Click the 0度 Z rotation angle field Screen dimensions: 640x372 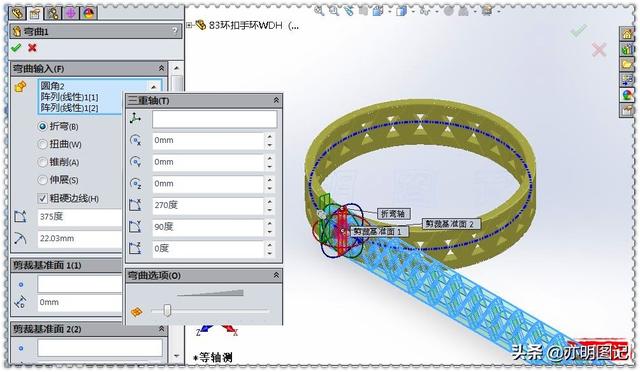click(208, 249)
